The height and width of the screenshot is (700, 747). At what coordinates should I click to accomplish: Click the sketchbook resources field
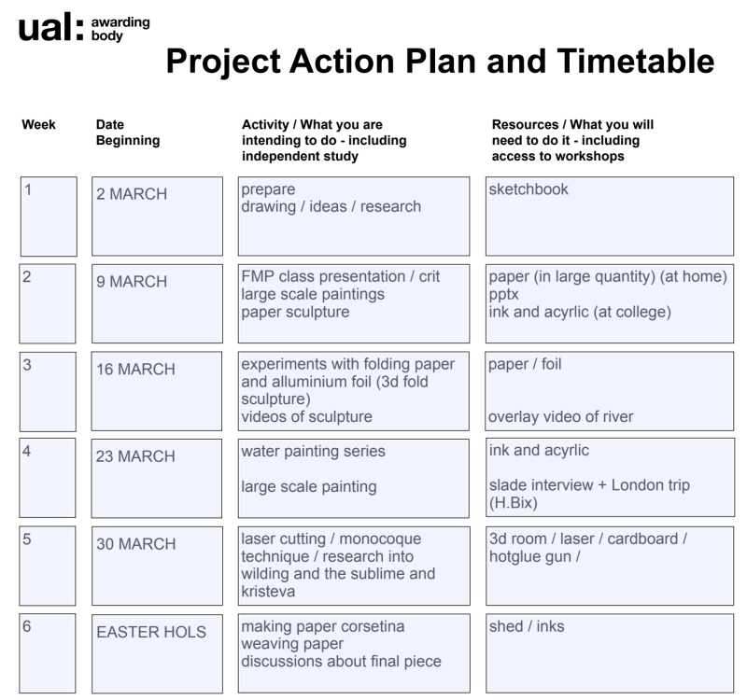pyautogui.click(x=610, y=217)
